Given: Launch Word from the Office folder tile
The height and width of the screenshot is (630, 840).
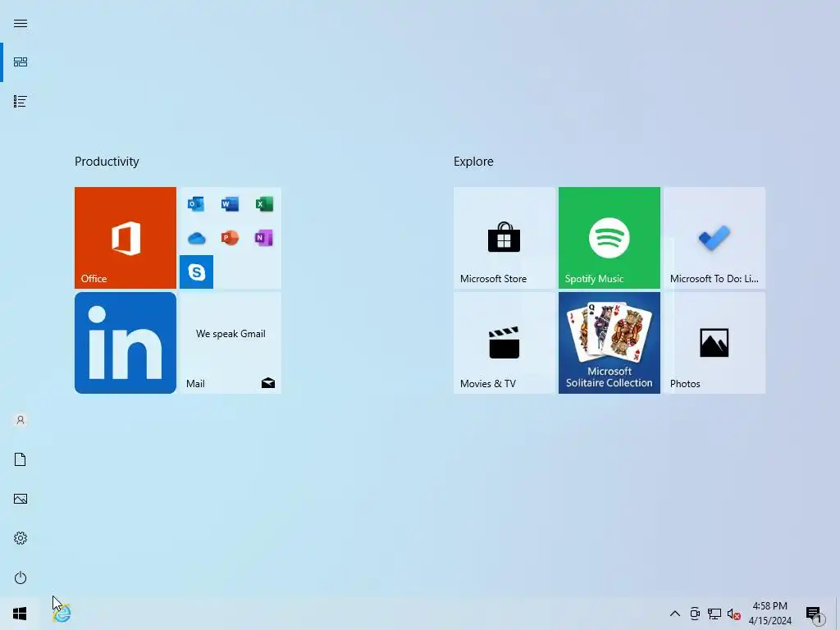Looking at the screenshot, I should tap(230, 204).
